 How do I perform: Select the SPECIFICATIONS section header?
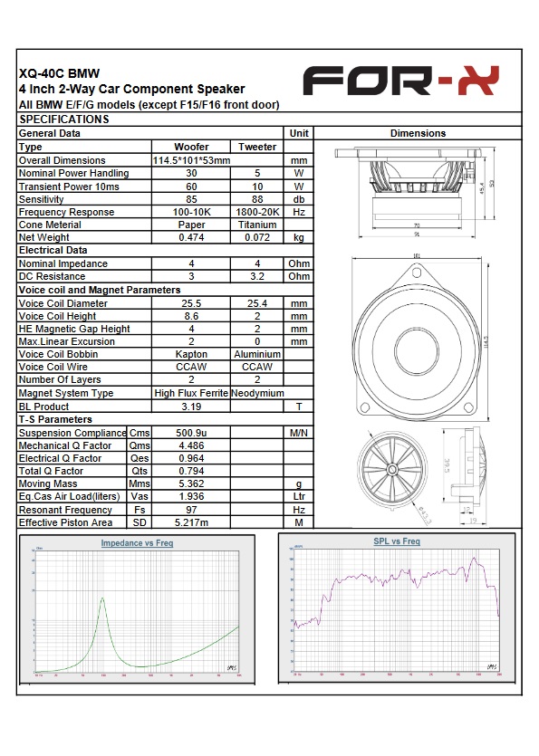64,120
